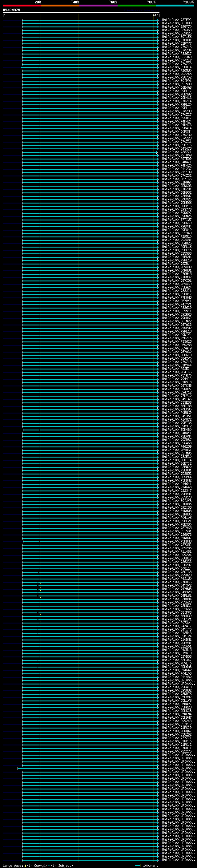The height and width of the screenshot is (868, 197).
Task: Open hit UniRef100_B9GY70
Action: pyautogui.click(x=177, y=26)
